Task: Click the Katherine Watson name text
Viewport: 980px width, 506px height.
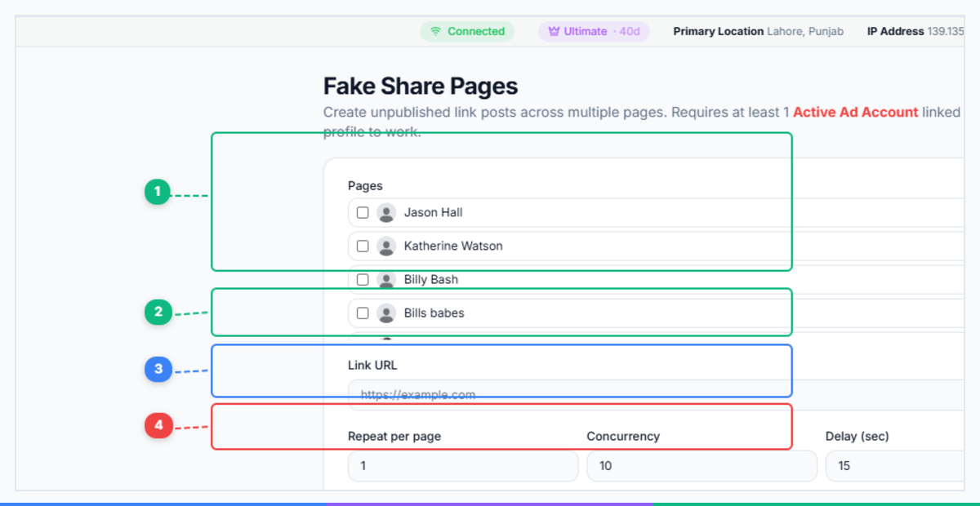Action: click(453, 246)
